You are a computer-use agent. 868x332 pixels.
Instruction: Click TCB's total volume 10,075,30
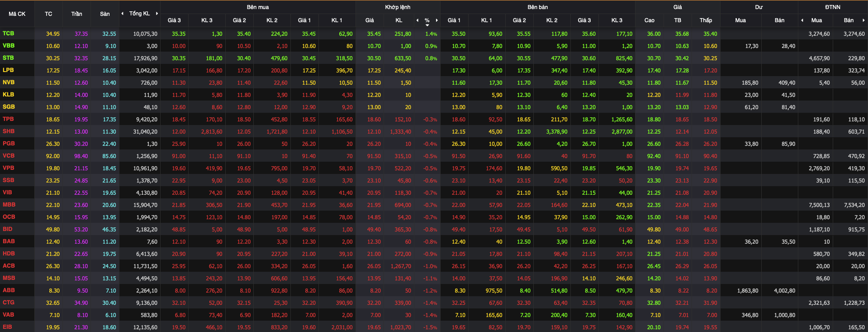coord(145,34)
